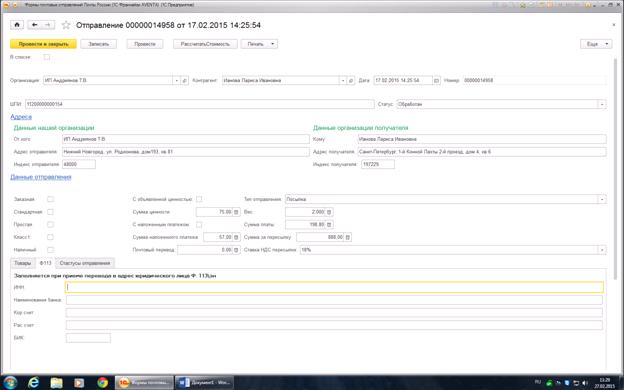The image size is (624, 390).
Task: Focus the 'От кого' input field
Action: point(185,139)
